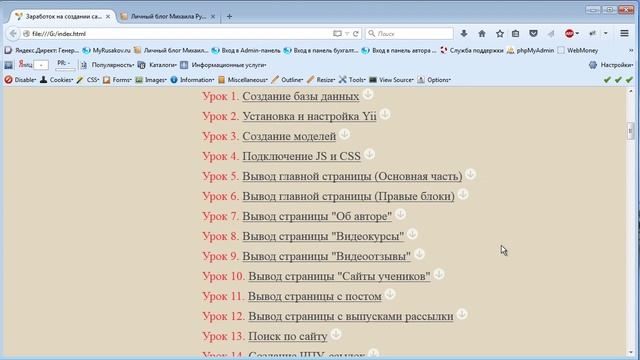Click download icon next to Урок 13
640x360 pixels.
tap(336, 334)
